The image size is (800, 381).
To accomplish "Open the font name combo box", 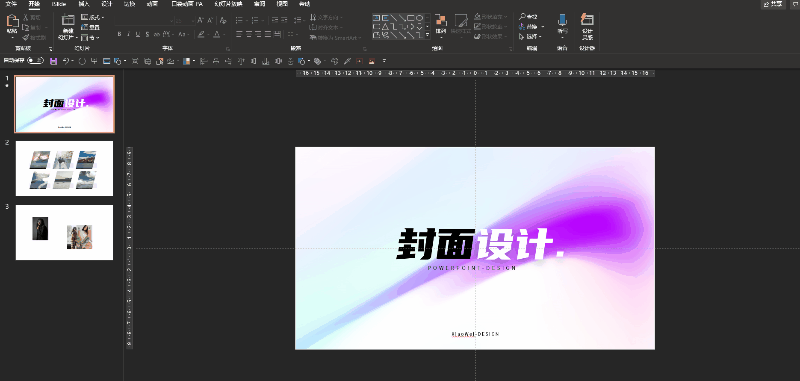I will (x=143, y=20).
